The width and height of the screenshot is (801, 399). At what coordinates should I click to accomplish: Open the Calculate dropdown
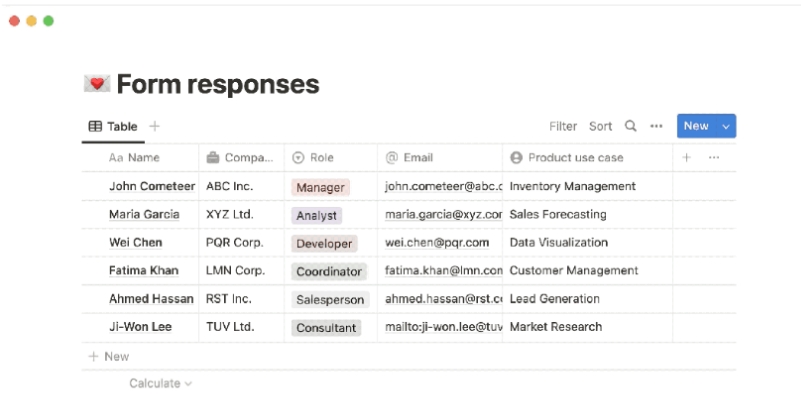pos(160,383)
